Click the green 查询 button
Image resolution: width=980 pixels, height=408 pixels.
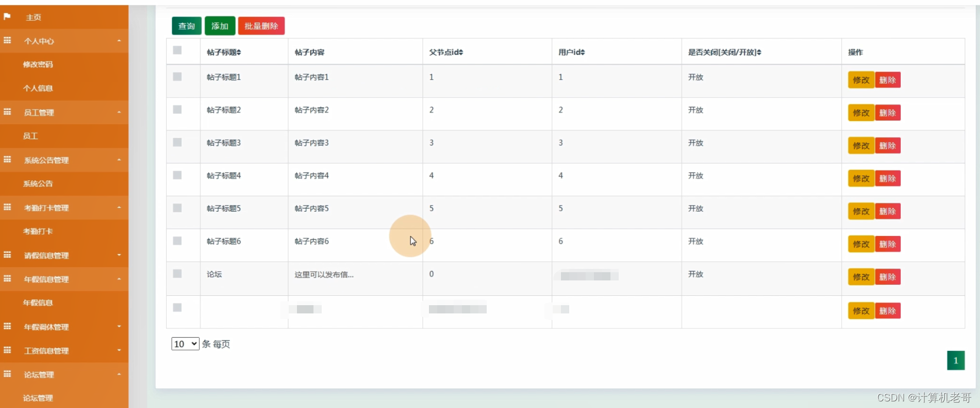pyautogui.click(x=186, y=26)
